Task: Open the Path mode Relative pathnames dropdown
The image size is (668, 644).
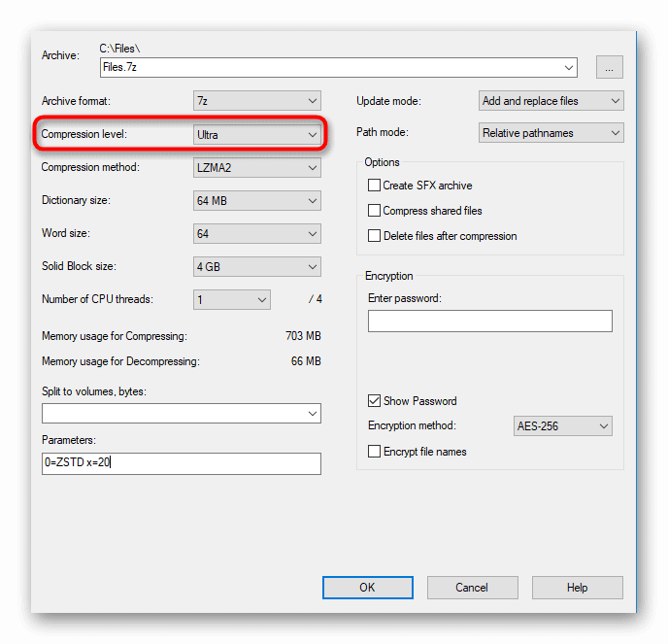Action: [551, 133]
